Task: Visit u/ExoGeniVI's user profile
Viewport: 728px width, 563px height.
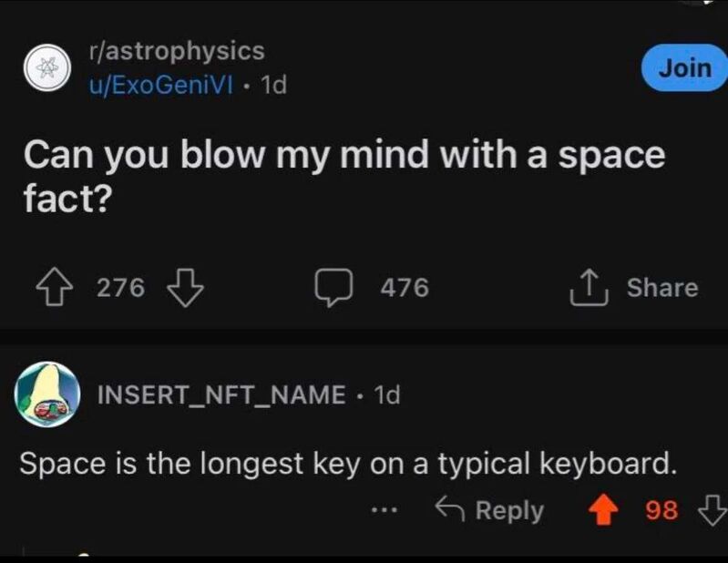Action: pos(161,85)
